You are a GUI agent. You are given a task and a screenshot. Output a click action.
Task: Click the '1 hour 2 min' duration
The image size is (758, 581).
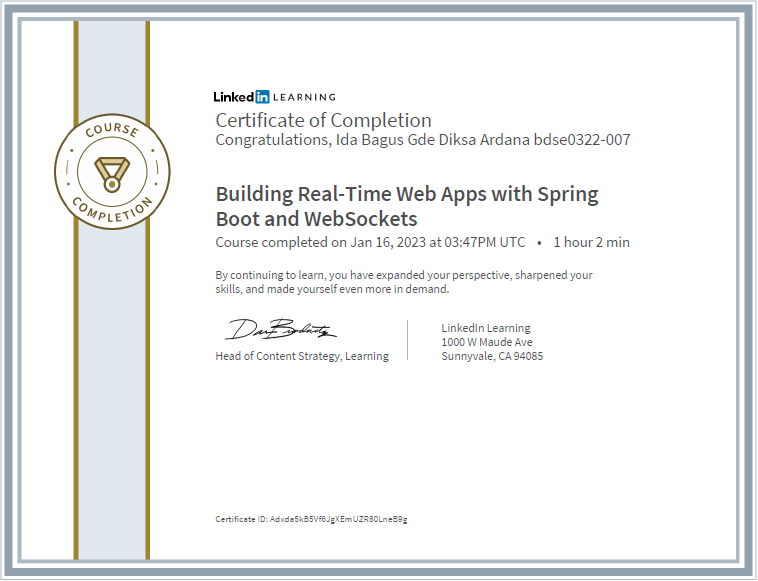point(591,242)
